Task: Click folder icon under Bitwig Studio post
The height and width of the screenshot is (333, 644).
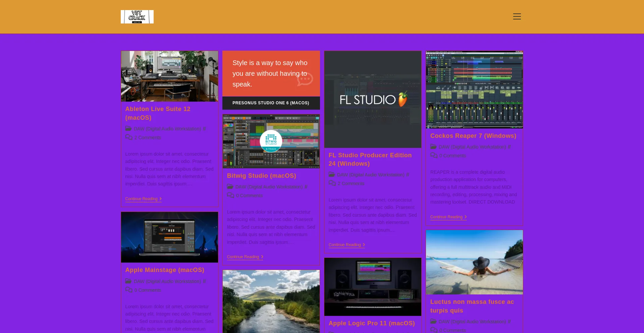Action: click(230, 186)
